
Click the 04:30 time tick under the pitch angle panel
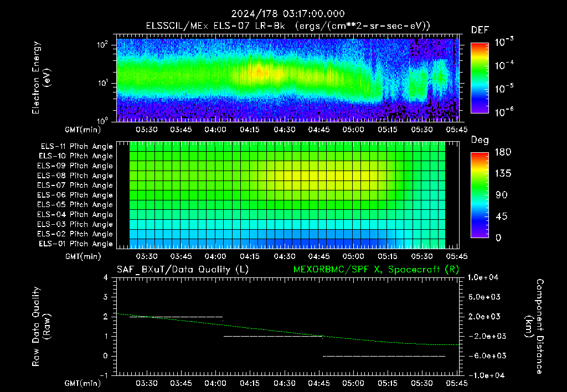[x=284, y=256]
